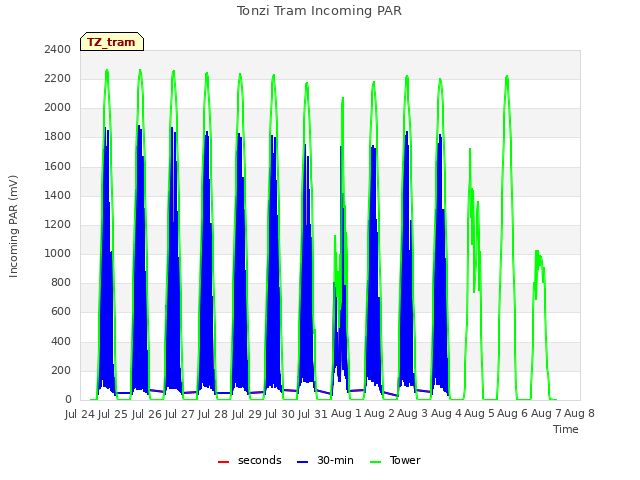This screenshot has height=480, width=640.
Task: Select the 'seconds' legend label
Action: click(260, 460)
